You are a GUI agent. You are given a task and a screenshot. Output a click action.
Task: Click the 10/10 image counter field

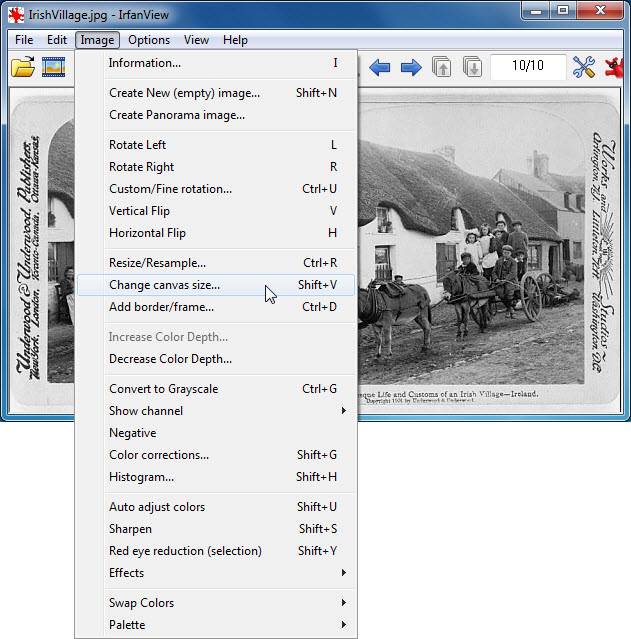528,67
